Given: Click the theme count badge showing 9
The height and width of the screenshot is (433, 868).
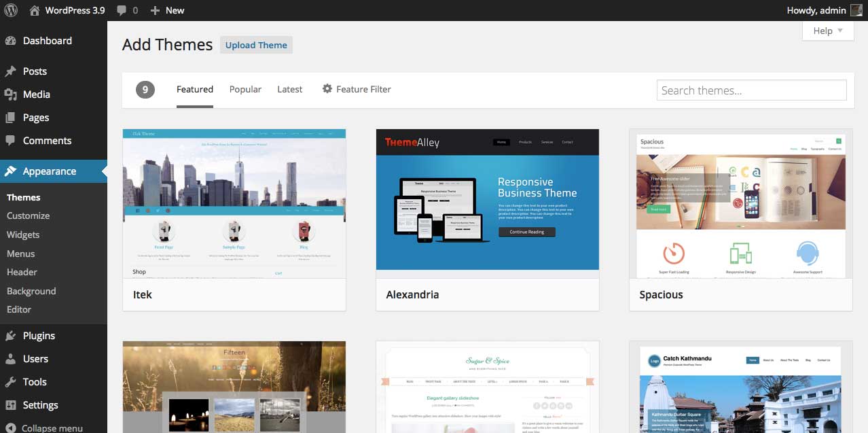Looking at the screenshot, I should pyautogui.click(x=145, y=89).
